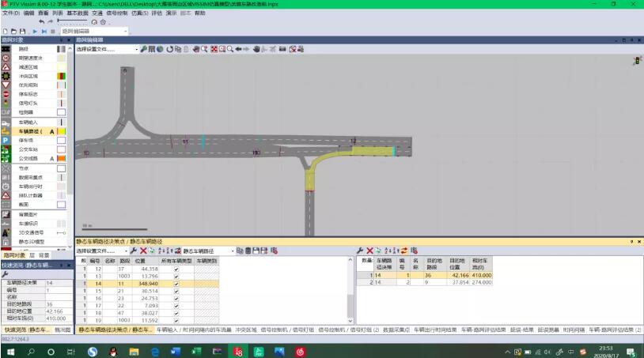Open the Signal Control (信号控制) menu
The image size is (644, 358).
[117, 13]
